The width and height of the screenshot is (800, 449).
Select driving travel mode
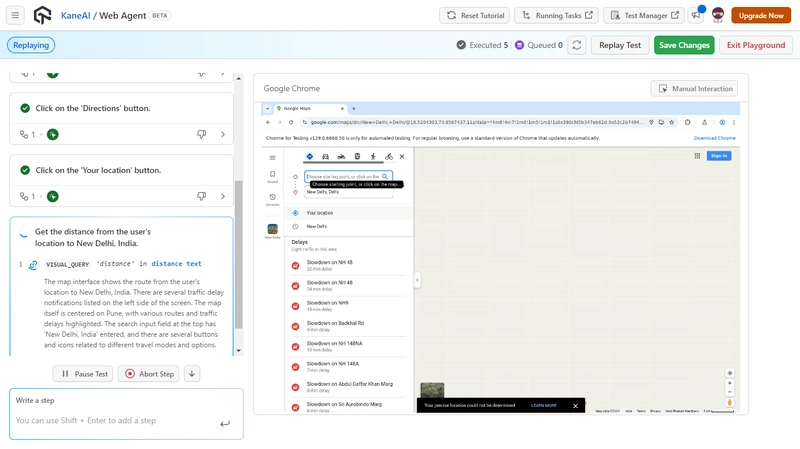tap(326, 157)
